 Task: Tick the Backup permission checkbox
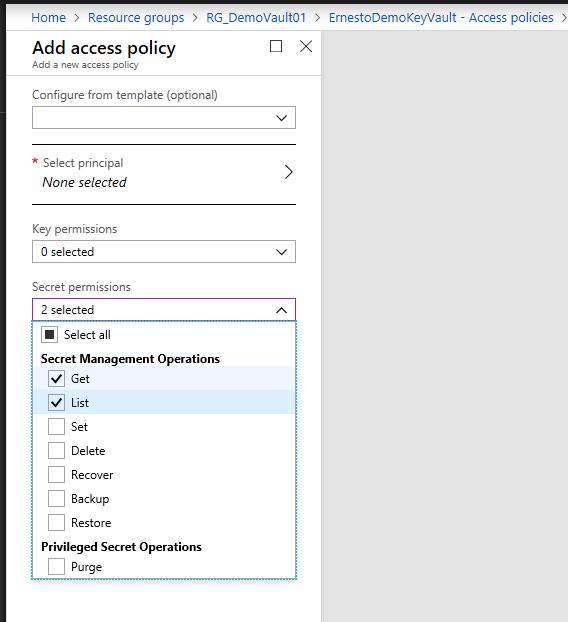tap(56, 499)
